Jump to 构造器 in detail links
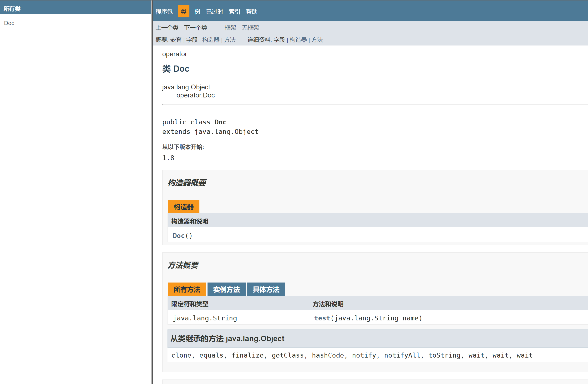Image resolution: width=588 pixels, height=384 pixels. [298, 40]
